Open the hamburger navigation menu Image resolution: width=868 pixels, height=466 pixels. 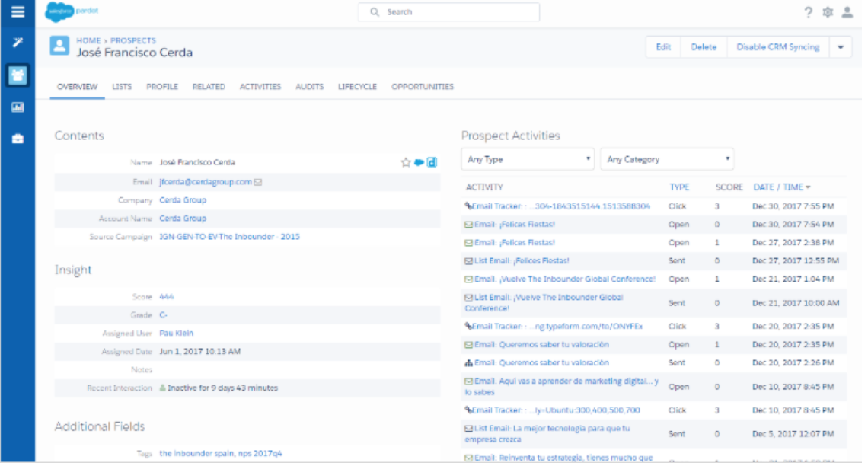tap(18, 12)
